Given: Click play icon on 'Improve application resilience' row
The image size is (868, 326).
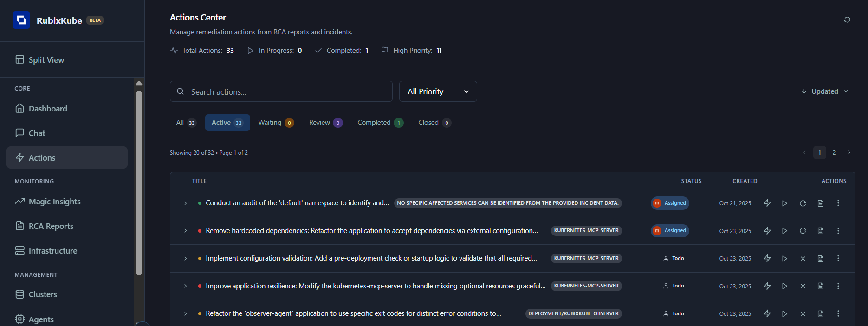Looking at the screenshot, I should click(784, 286).
